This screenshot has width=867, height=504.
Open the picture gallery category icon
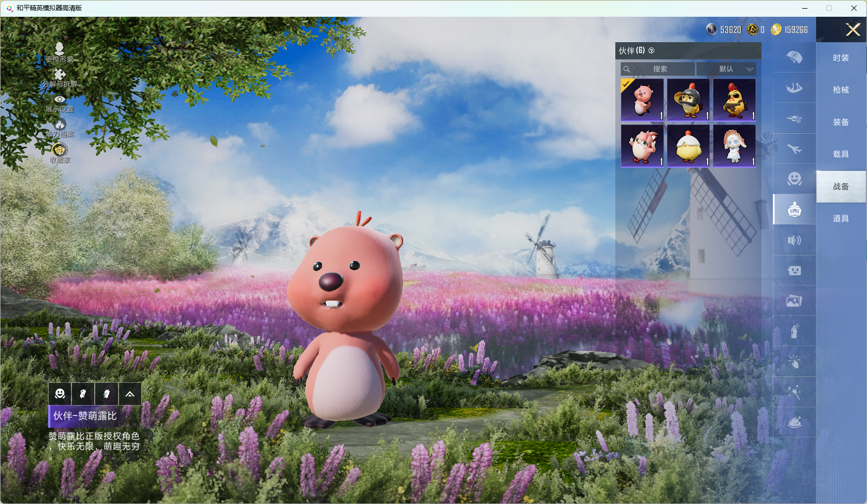[x=794, y=301]
